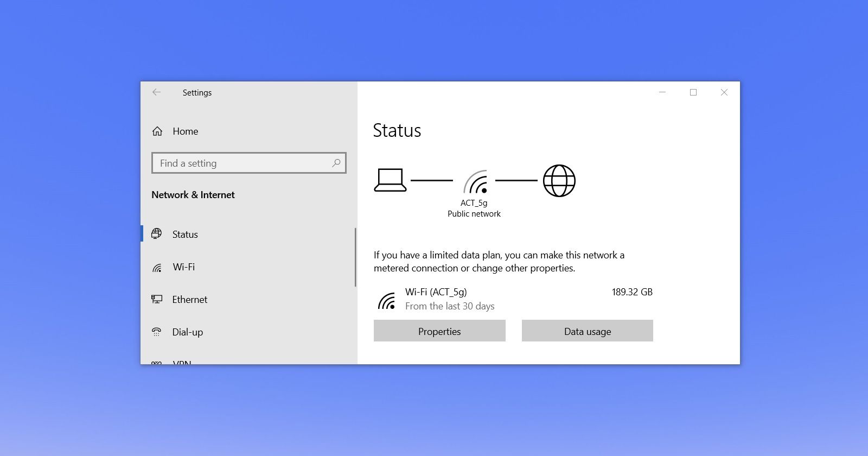Click the Ethernet monitor icon in sidebar
The width and height of the screenshot is (868, 456).
point(157,300)
